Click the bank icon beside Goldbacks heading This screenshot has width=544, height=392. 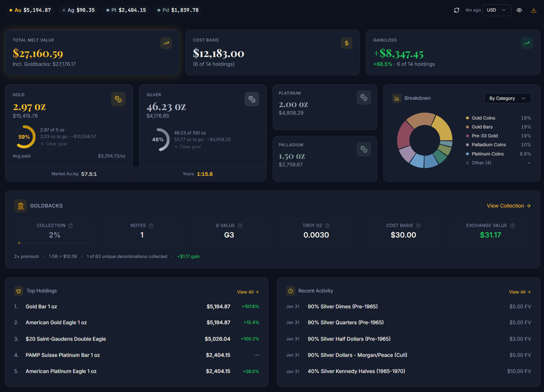click(20, 206)
